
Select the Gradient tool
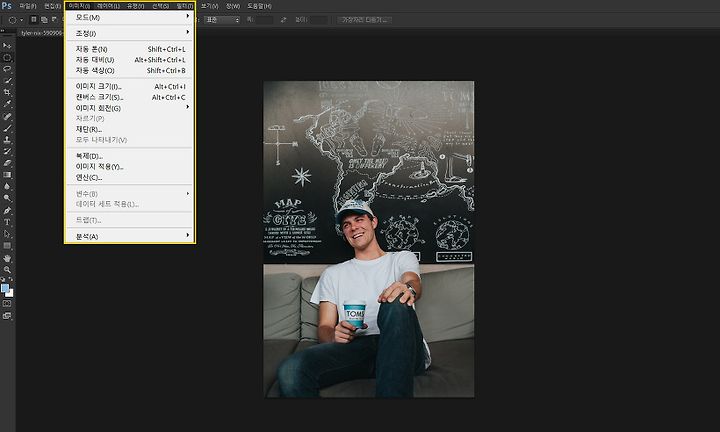click(x=7, y=174)
